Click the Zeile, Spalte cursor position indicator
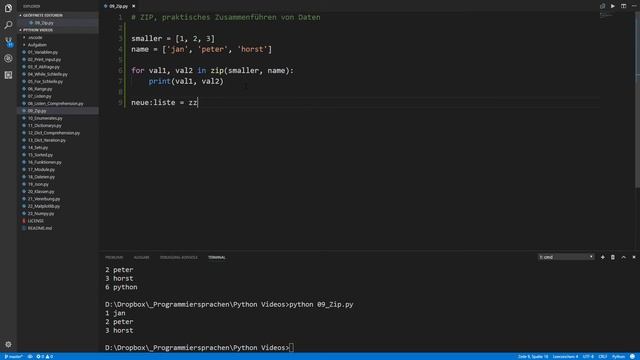 pyautogui.click(x=533, y=356)
